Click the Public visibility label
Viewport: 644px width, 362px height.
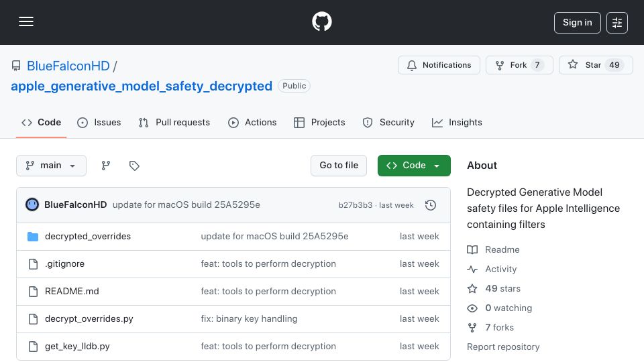[294, 86]
